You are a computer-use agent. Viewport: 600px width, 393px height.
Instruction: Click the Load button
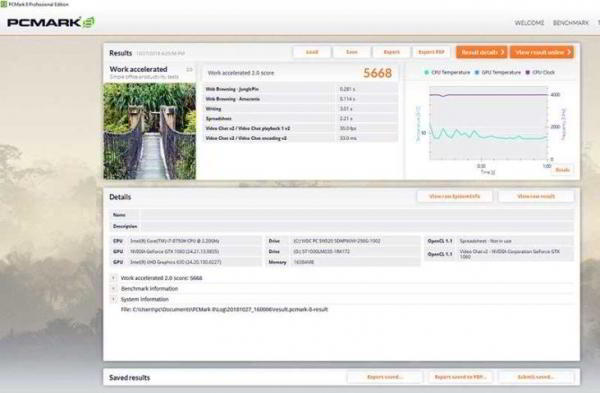coord(312,52)
